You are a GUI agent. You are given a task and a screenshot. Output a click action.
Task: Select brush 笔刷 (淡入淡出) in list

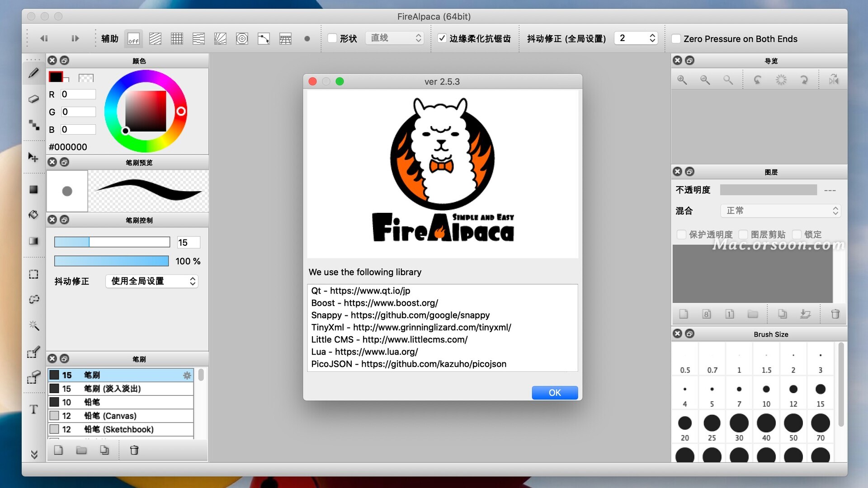point(121,389)
